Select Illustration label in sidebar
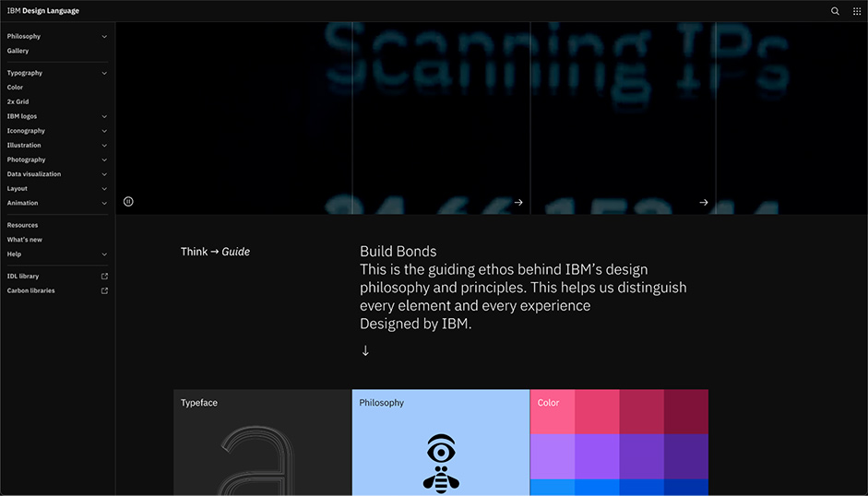868x496 pixels. point(24,146)
